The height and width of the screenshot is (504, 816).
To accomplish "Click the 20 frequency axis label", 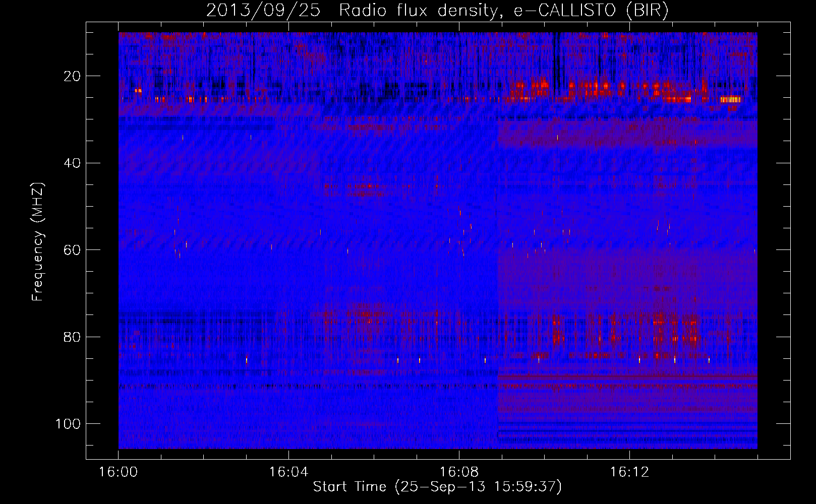I will point(72,76).
